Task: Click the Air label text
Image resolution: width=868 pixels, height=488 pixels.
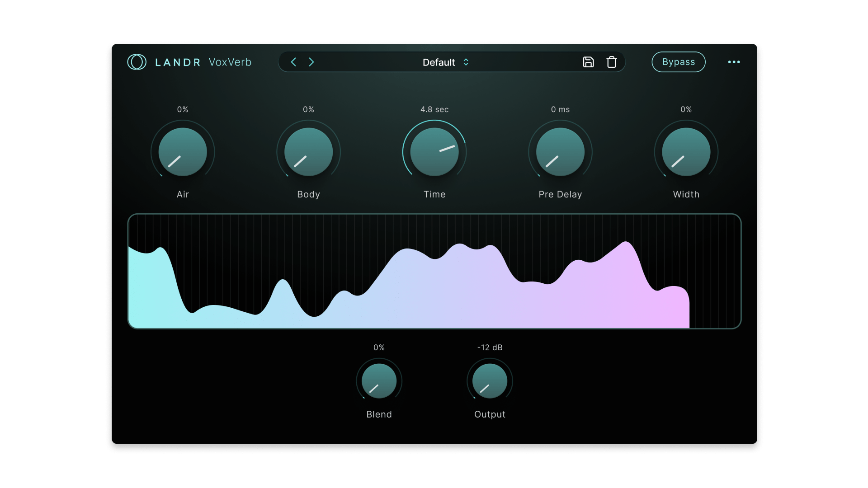Action: click(x=183, y=194)
